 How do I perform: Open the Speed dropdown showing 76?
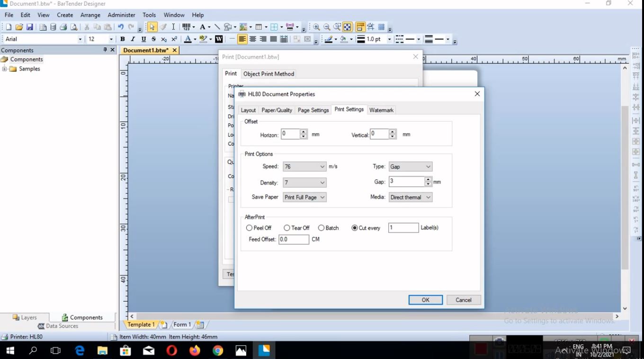pyautogui.click(x=304, y=167)
